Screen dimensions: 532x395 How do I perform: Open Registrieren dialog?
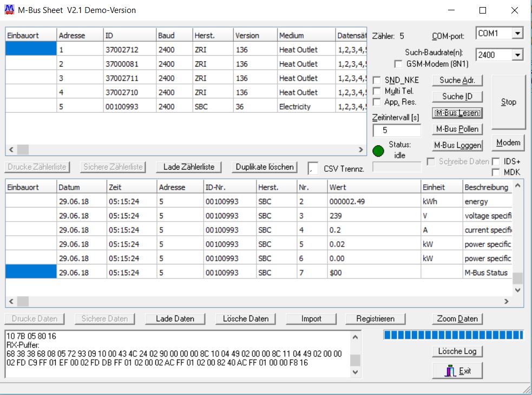click(375, 319)
